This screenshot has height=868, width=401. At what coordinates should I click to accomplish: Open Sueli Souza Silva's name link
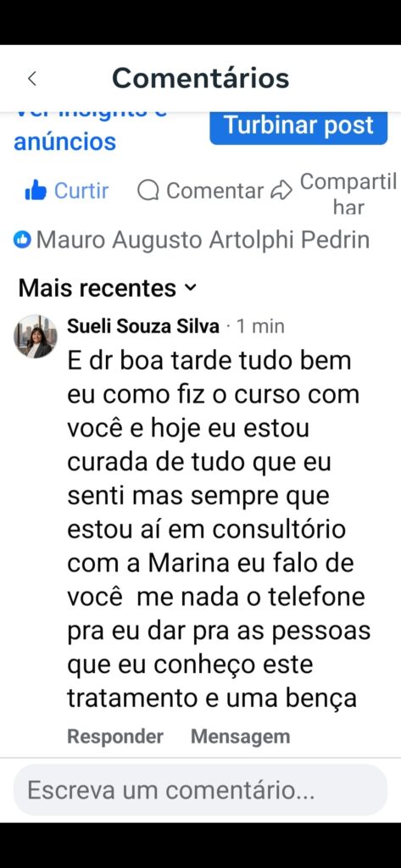pos(143,326)
